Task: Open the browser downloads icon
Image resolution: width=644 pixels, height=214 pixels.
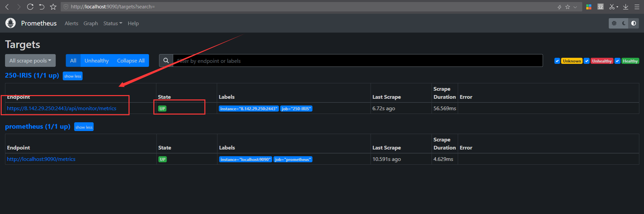Action: [626, 7]
